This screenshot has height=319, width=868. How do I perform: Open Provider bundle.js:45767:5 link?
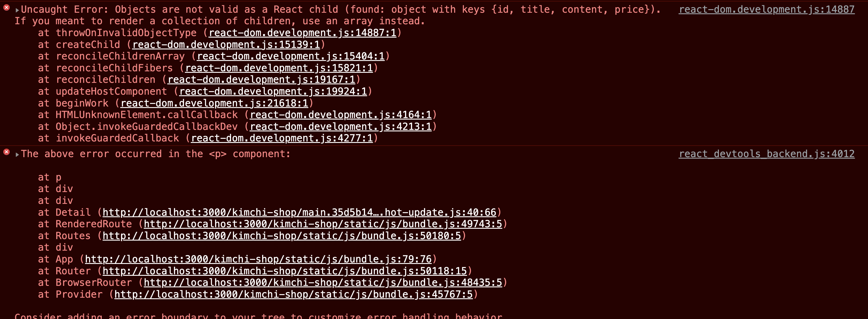[293, 294]
